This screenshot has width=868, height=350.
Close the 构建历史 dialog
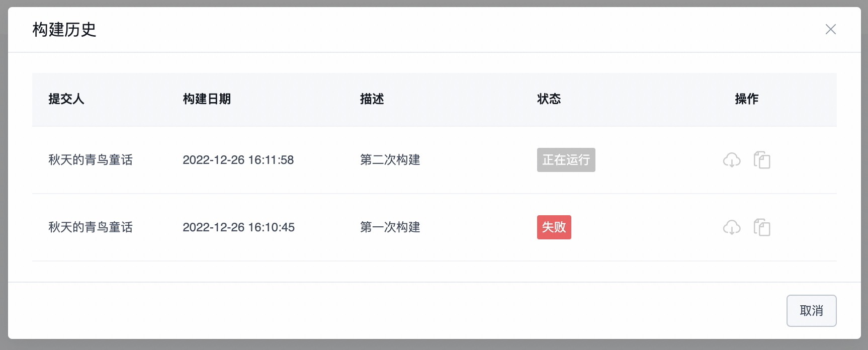(x=830, y=29)
